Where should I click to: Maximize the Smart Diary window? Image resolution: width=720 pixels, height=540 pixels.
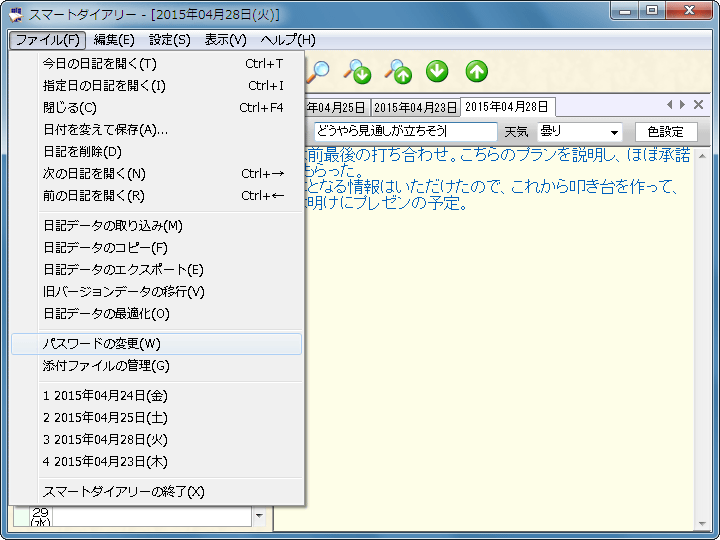[652, 11]
